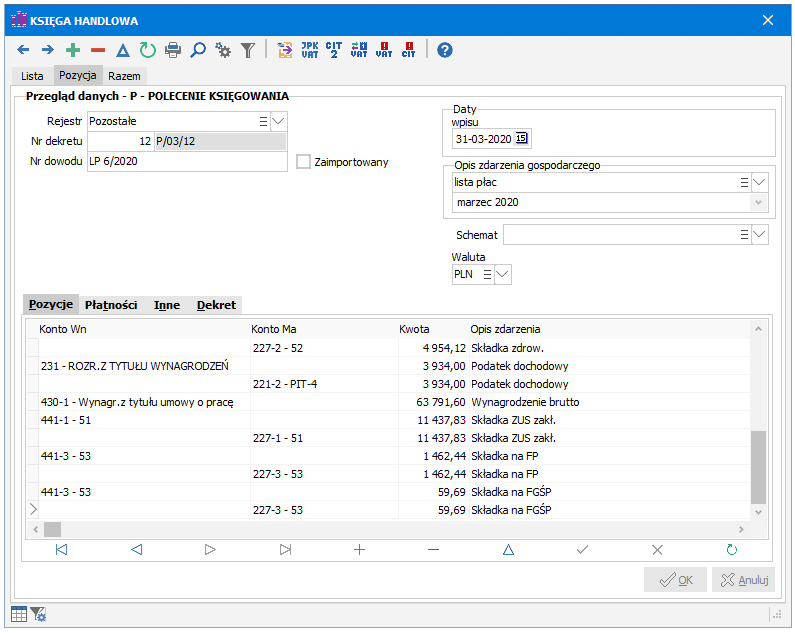The width and height of the screenshot is (795, 633).
Task: Click the horizontal scrollbar thumb in positions grid
Action: (x=52, y=530)
